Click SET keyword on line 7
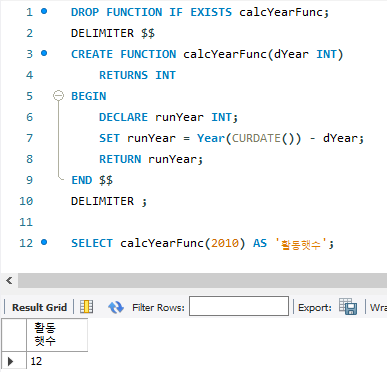Screen dimensions: 387x372 pyautogui.click(x=109, y=138)
